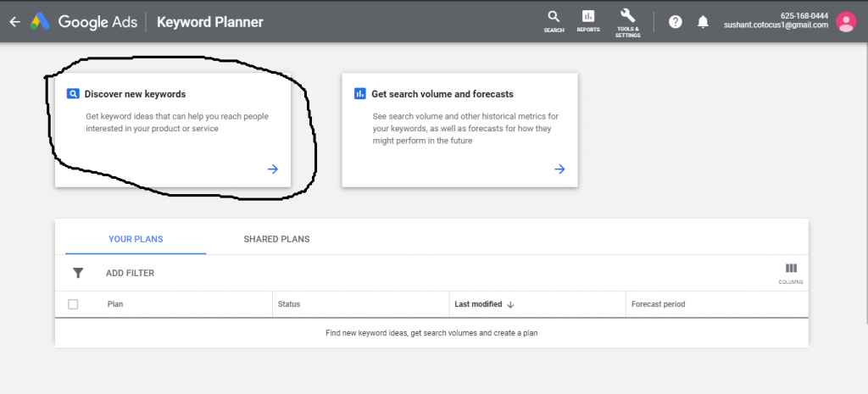Click the Google Ads logo

tap(40, 22)
